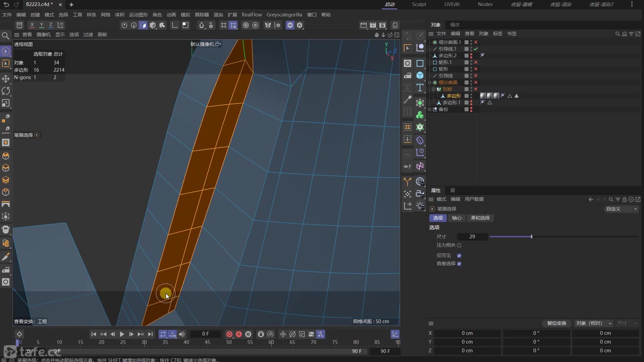Image resolution: width=644 pixels, height=362 pixels.
Task: Toggle X axis lock icon
Action: click(x=32, y=25)
